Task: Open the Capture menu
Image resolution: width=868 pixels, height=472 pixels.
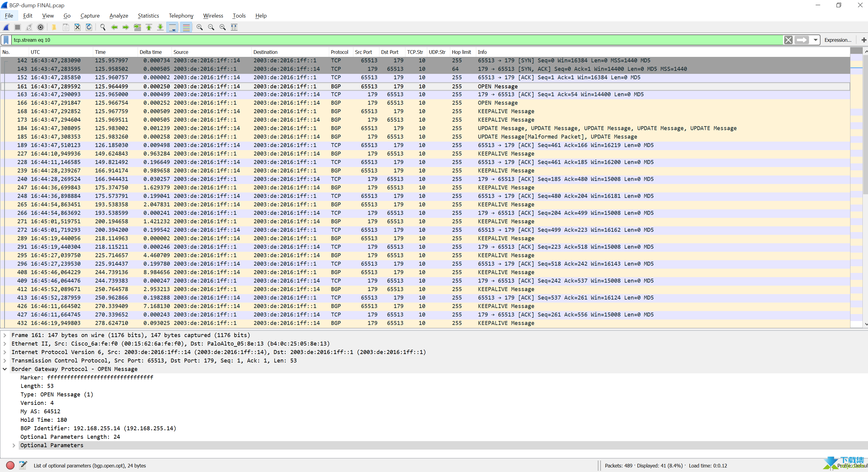Action: pyautogui.click(x=90, y=15)
